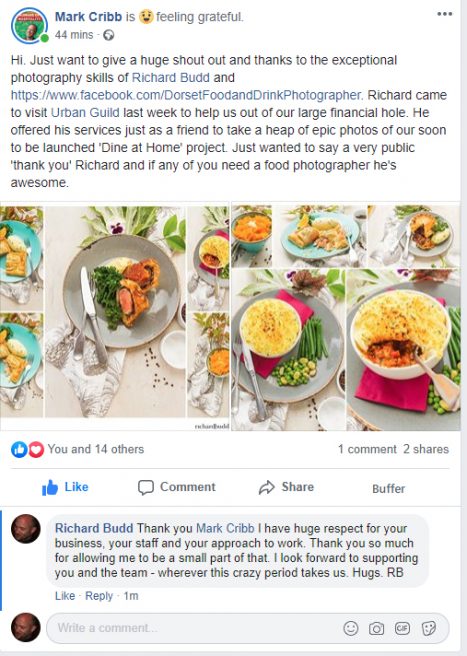Click the public globe privacy icon
The image size is (467, 656).
click(108, 35)
